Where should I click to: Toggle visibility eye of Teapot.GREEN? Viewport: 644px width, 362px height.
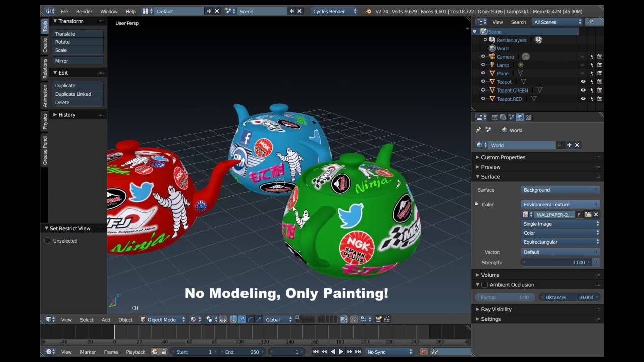point(583,90)
